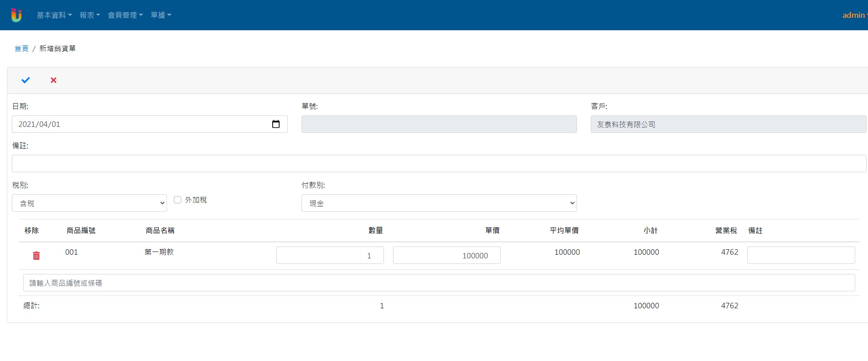Click the quantity input for 第一期款
Viewport: 868px width, 361px height.
pos(330,255)
